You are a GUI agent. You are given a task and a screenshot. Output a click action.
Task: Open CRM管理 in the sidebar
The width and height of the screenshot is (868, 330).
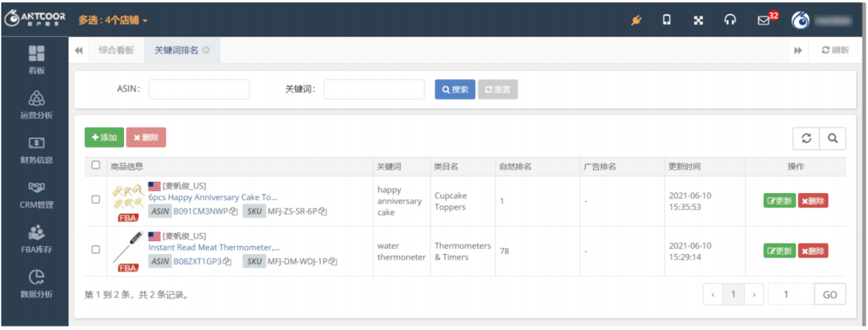(x=36, y=188)
